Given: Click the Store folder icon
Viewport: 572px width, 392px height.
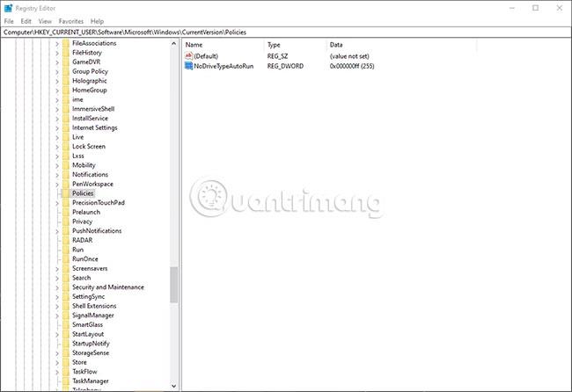Looking at the screenshot, I should 66,362.
